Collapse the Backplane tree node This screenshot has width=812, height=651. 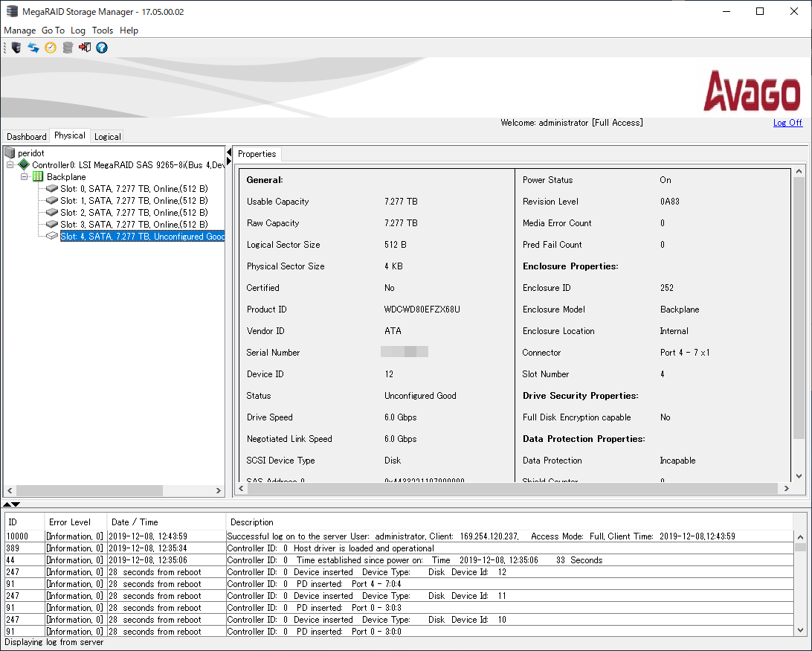pyautogui.click(x=24, y=177)
